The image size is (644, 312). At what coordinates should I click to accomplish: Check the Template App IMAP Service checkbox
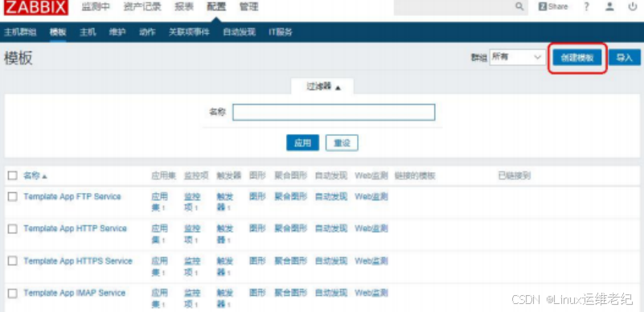[x=13, y=294]
